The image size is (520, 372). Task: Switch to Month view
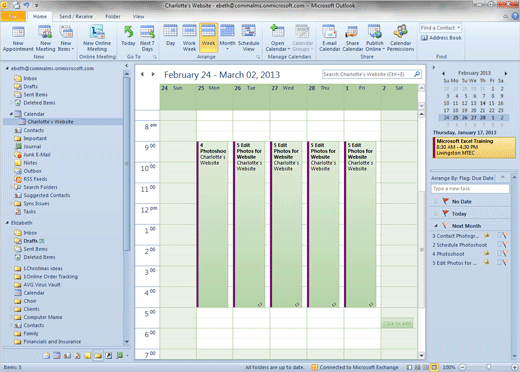pyautogui.click(x=227, y=39)
